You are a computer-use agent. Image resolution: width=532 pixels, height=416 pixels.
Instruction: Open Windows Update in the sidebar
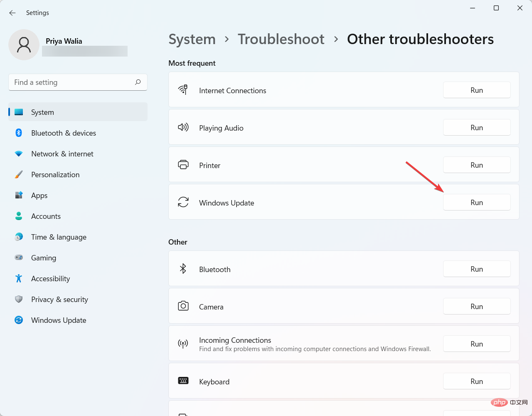pos(78,320)
